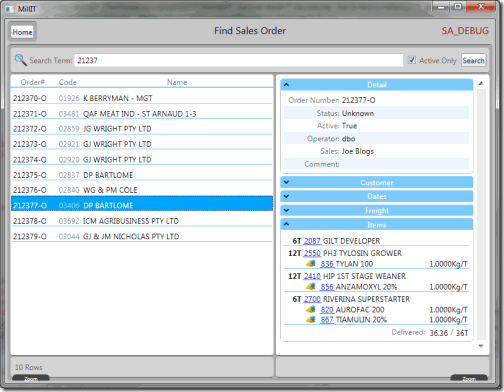Image resolution: width=504 pixels, height=392 pixels.
Task: Expand the Freight section
Action: tap(377, 210)
